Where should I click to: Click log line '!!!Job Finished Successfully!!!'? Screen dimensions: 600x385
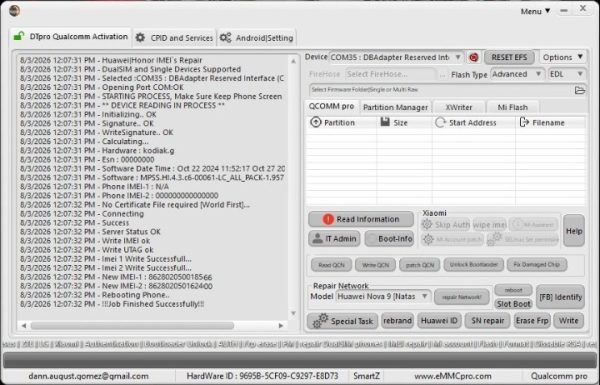pos(112,304)
